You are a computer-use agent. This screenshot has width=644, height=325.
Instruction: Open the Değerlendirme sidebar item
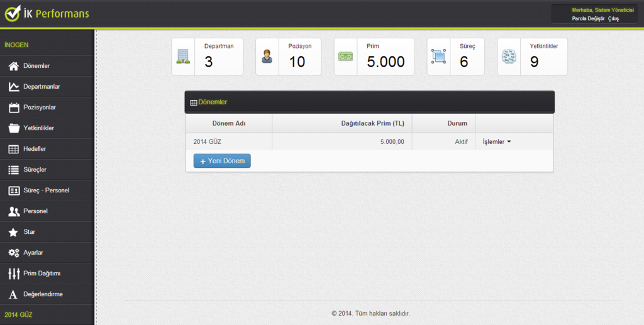[43, 294]
